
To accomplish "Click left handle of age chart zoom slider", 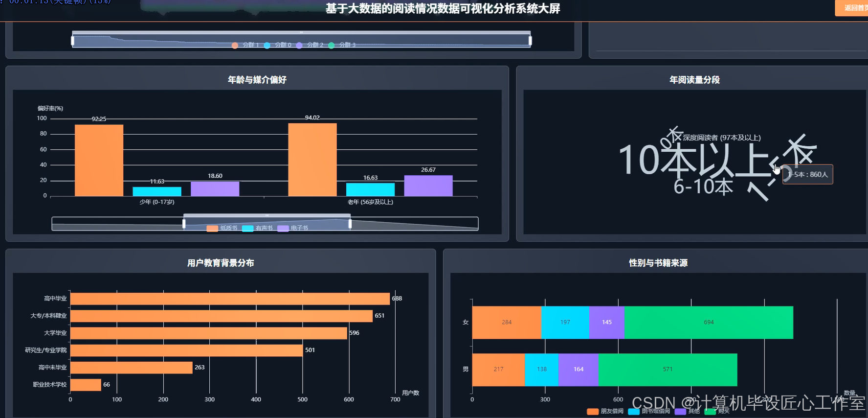I will click(184, 224).
